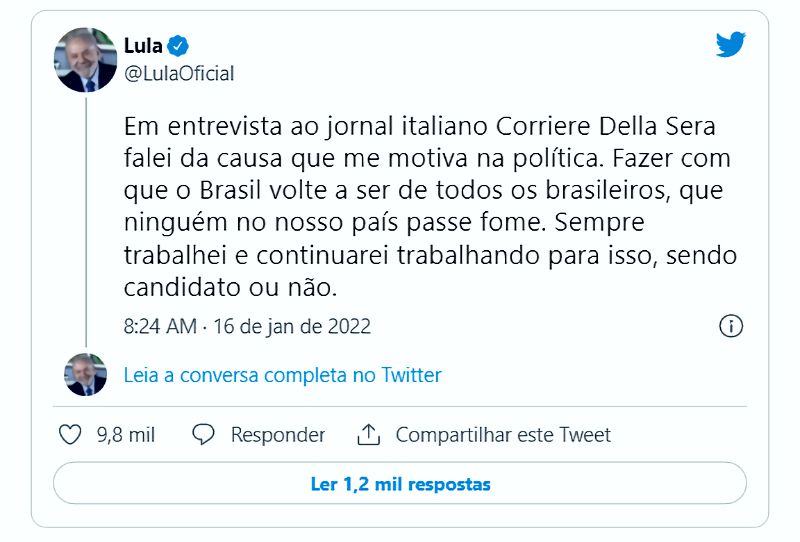Click the Twitter bird logo
Image resolution: width=800 pixels, height=542 pixels.
tap(730, 44)
